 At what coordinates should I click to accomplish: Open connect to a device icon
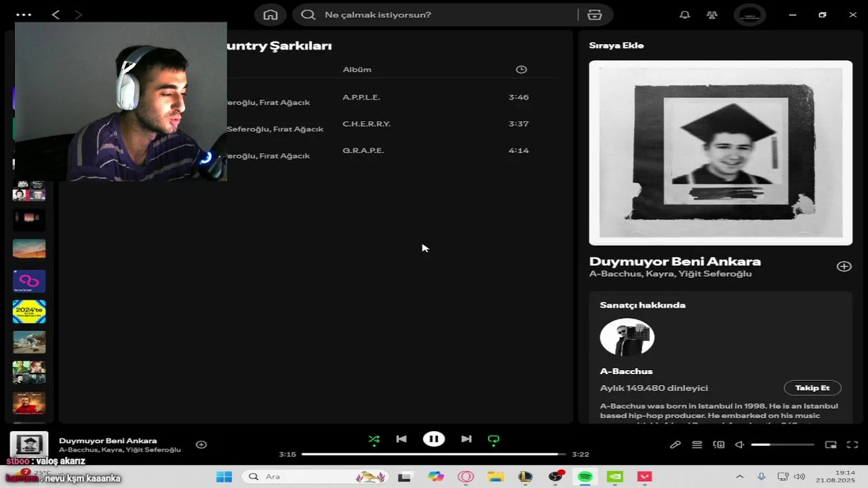pos(719,445)
